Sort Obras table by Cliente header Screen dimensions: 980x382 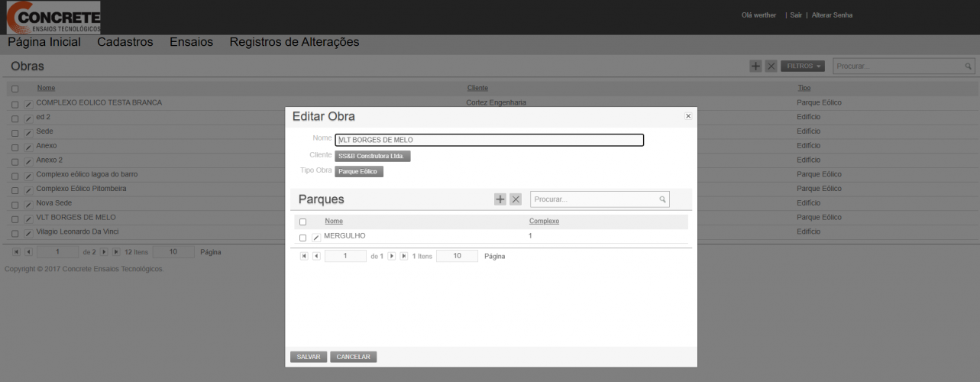pos(477,88)
